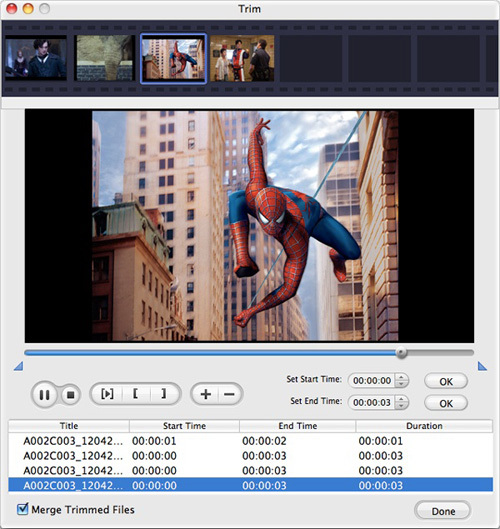500x529 pixels.
Task: Select the Spider-Man thumbnail in filmstrip
Action: pos(173,59)
